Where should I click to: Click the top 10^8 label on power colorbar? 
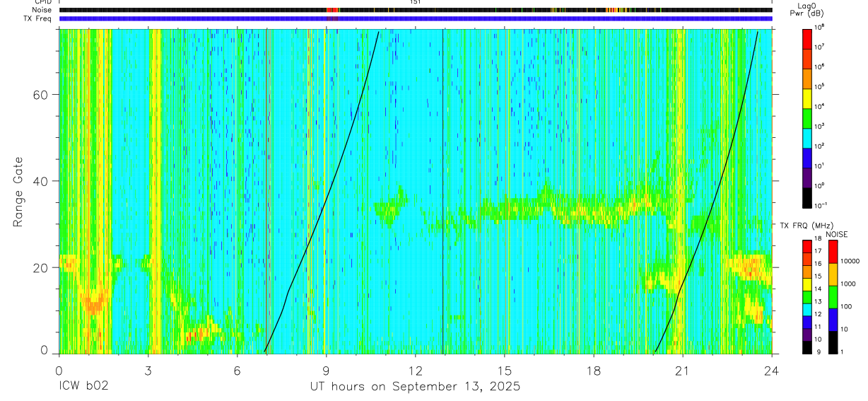pos(821,26)
